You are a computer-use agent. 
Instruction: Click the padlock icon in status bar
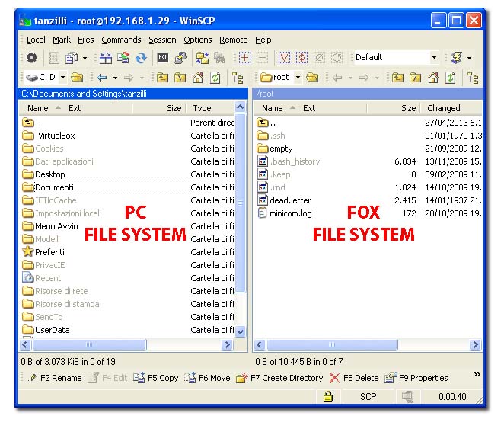click(328, 397)
